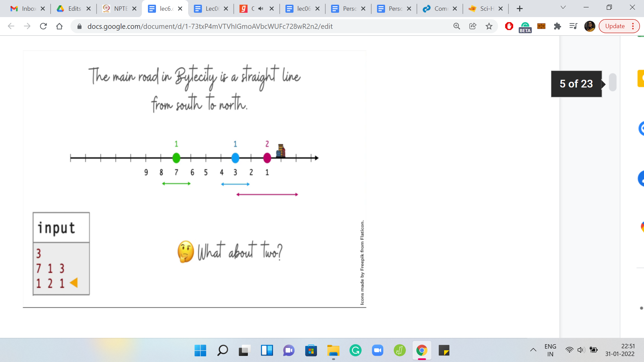644x362 pixels.
Task: Expand the tab search chevron
Action: click(x=563, y=8)
